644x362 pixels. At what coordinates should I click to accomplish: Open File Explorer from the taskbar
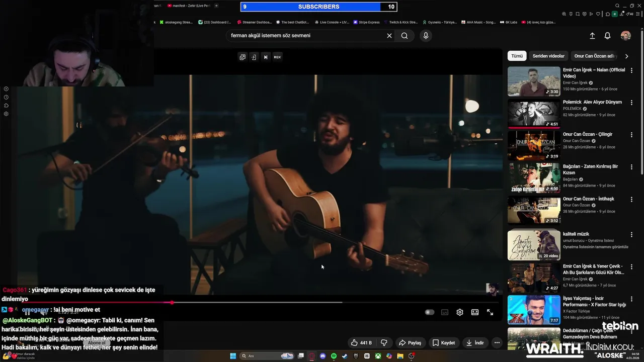tap(400, 356)
